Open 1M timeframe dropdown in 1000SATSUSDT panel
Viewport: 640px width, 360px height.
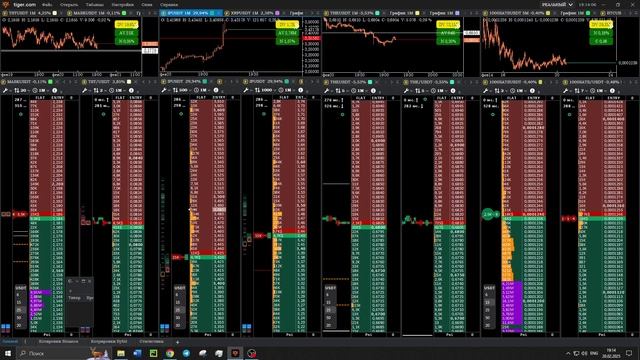pos(519,90)
